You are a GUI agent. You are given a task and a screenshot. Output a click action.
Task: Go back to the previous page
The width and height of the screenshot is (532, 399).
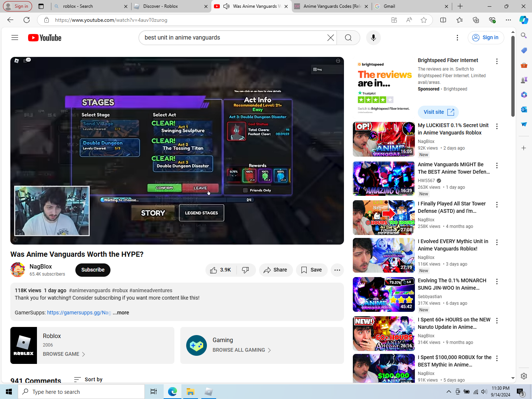click(x=10, y=20)
